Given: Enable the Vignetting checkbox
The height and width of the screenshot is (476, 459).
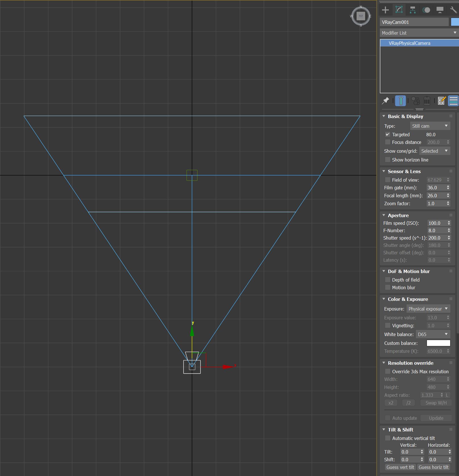Looking at the screenshot, I should click(387, 326).
